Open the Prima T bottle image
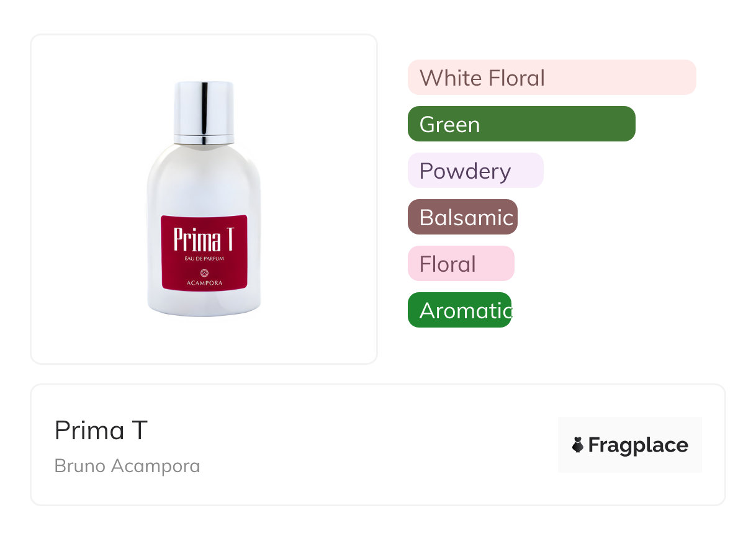The width and height of the screenshot is (756, 536). click(x=204, y=199)
